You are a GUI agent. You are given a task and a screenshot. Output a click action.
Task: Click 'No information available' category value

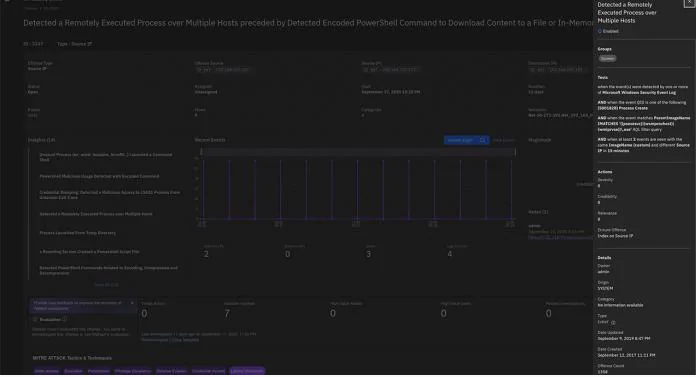pyautogui.click(x=620, y=306)
